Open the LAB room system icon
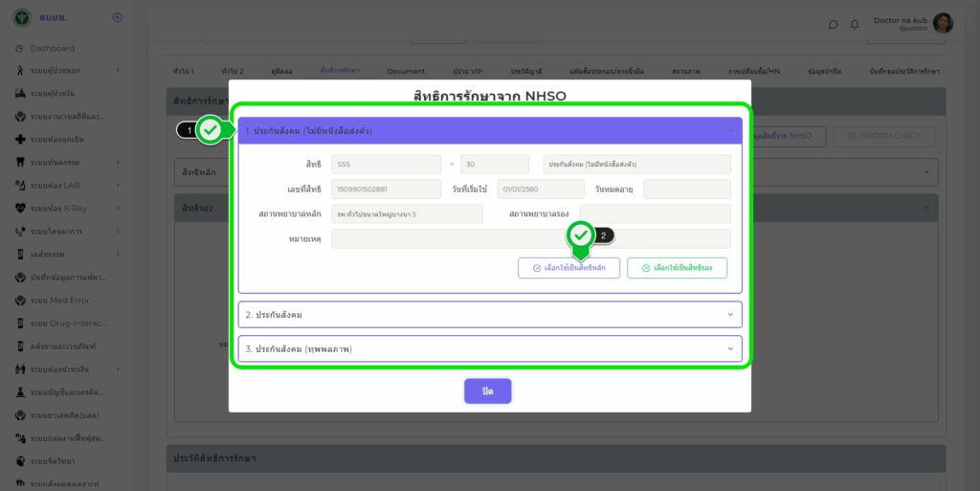 pos(19,185)
